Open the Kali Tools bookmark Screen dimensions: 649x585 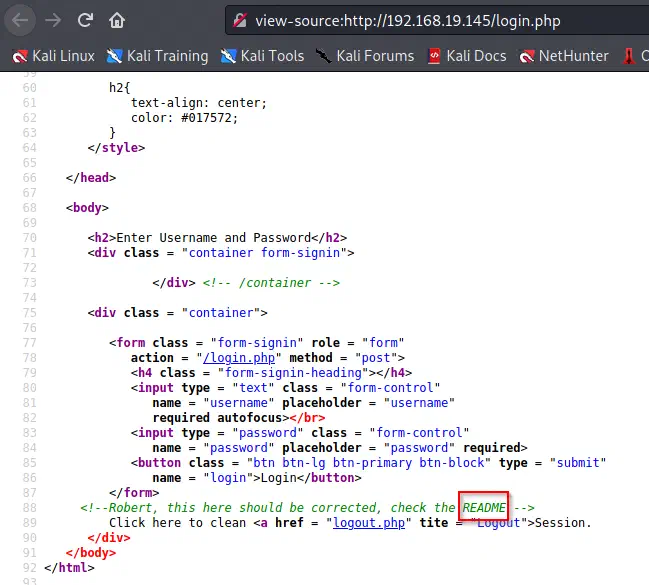coord(262,56)
